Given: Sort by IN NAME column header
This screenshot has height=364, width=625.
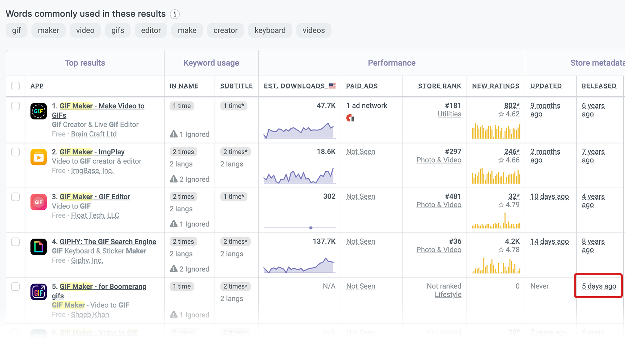Looking at the screenshot, I should (184, 86).
